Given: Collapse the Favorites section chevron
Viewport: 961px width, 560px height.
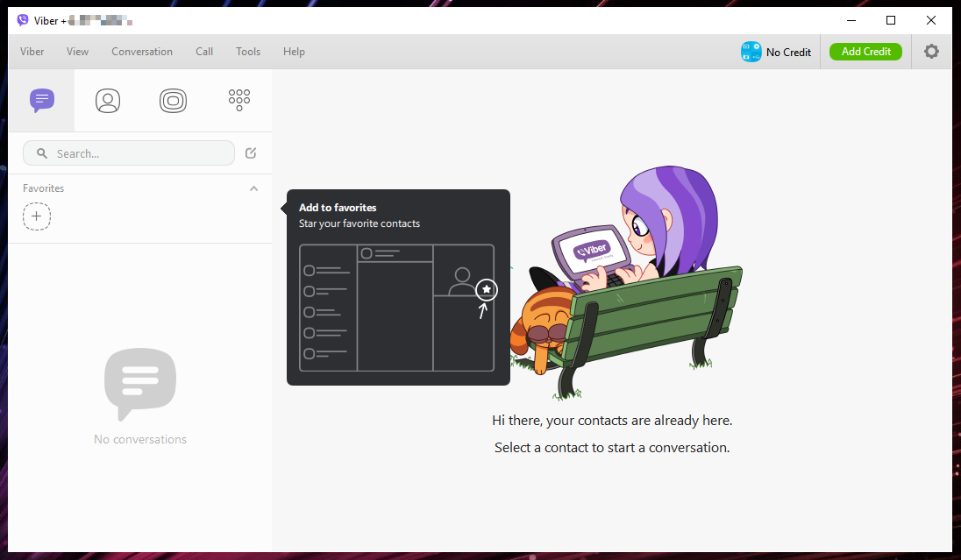Looking at the screenshot, I should coord(253,188).
